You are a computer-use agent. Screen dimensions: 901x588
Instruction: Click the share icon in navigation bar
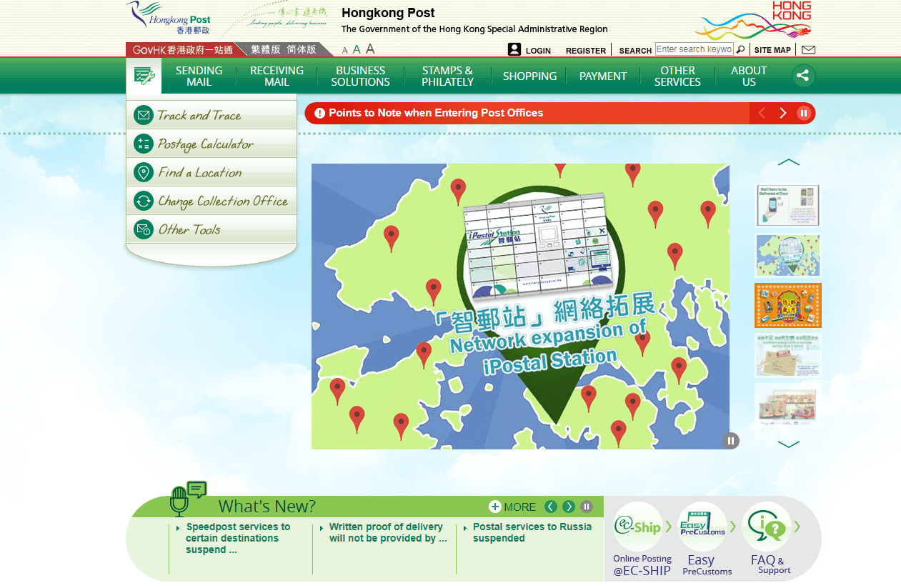[x=803, y=76]
